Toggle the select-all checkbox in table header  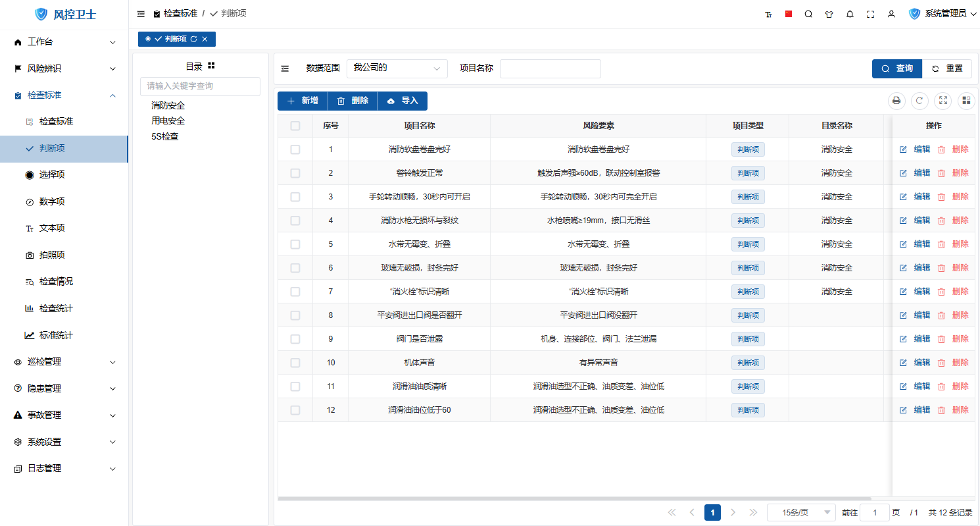tap(295, 126)
